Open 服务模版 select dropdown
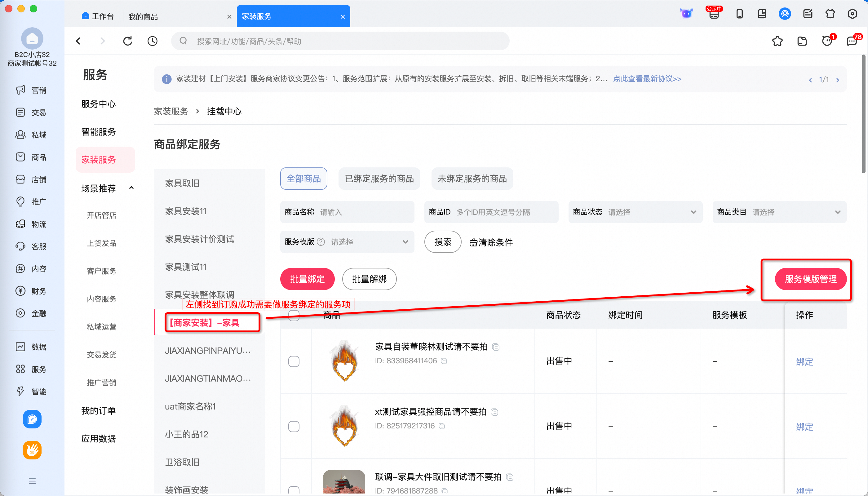The width and height of the screenshot is (868, 496). [347, 241]
